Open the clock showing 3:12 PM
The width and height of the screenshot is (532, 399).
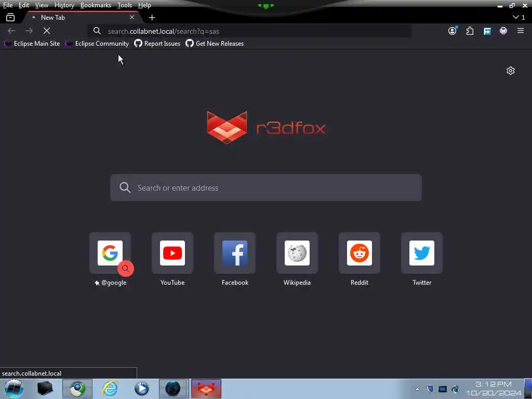[494, 389]
